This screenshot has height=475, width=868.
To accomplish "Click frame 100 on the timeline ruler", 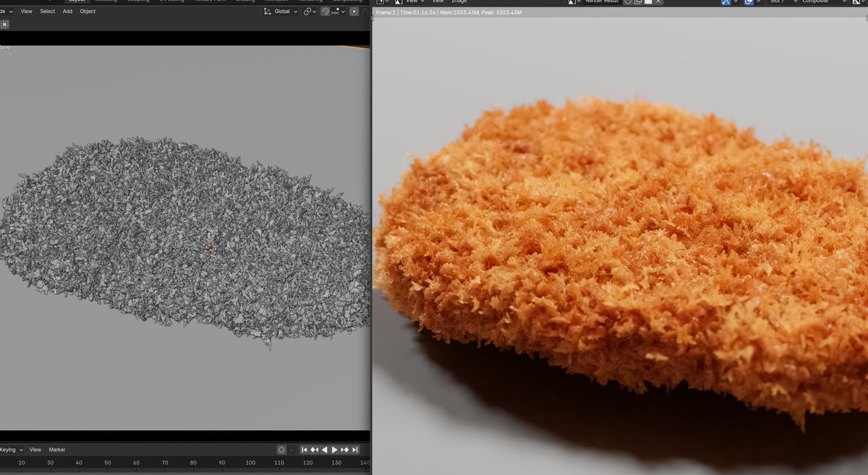I will click(250, 463).
